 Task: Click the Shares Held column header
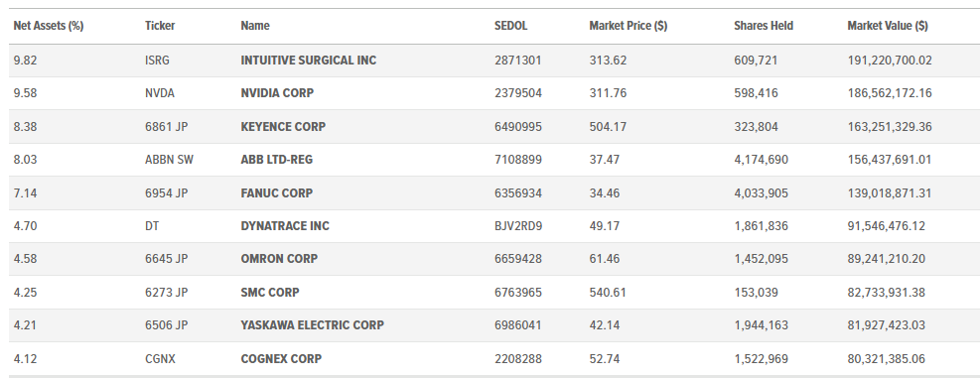pos(764,26)
